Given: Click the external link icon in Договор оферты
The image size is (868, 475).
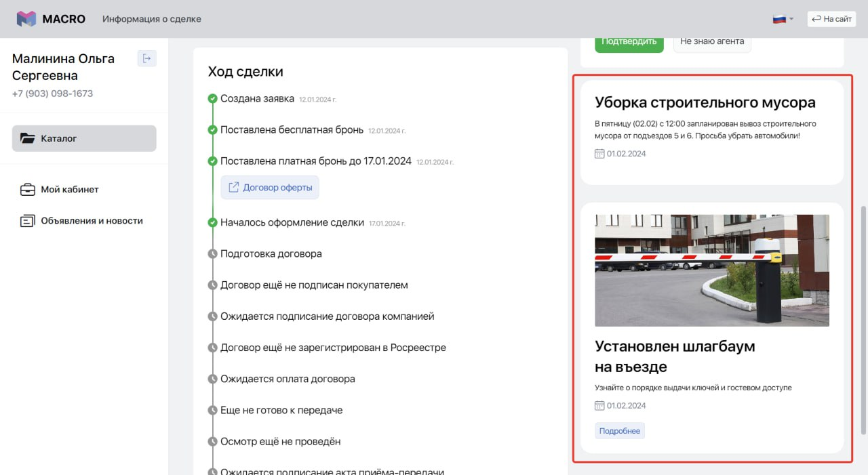Looking at the screenshot, I should (233, 188).
